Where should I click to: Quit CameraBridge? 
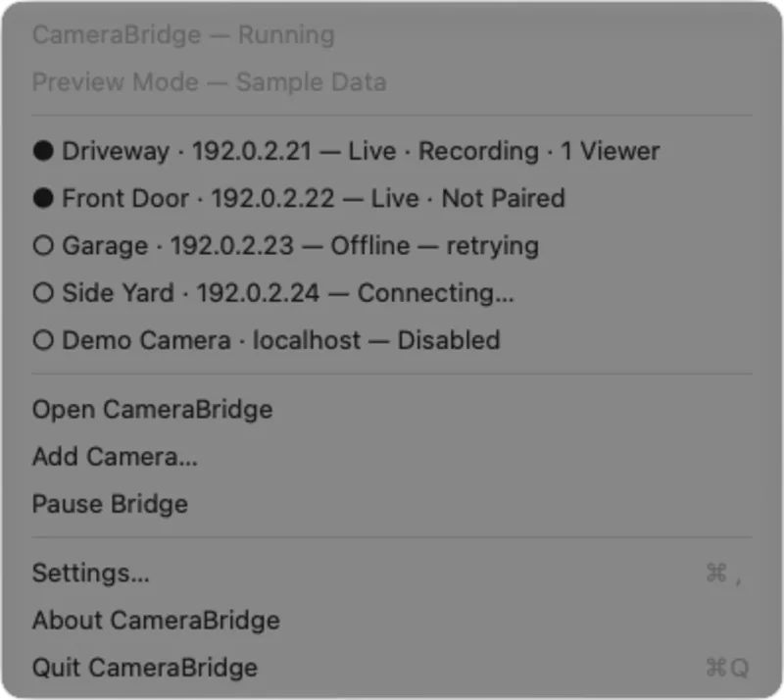coord(392,668)
